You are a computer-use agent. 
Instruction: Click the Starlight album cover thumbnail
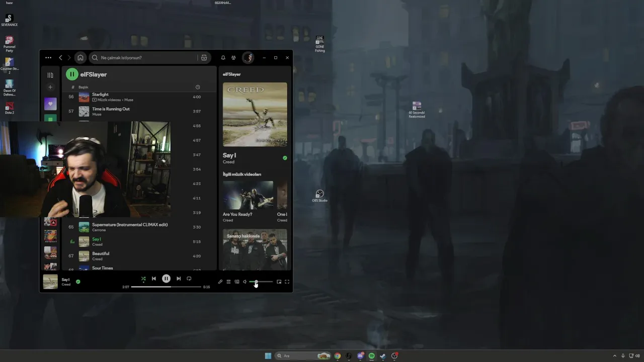point(84,97)
